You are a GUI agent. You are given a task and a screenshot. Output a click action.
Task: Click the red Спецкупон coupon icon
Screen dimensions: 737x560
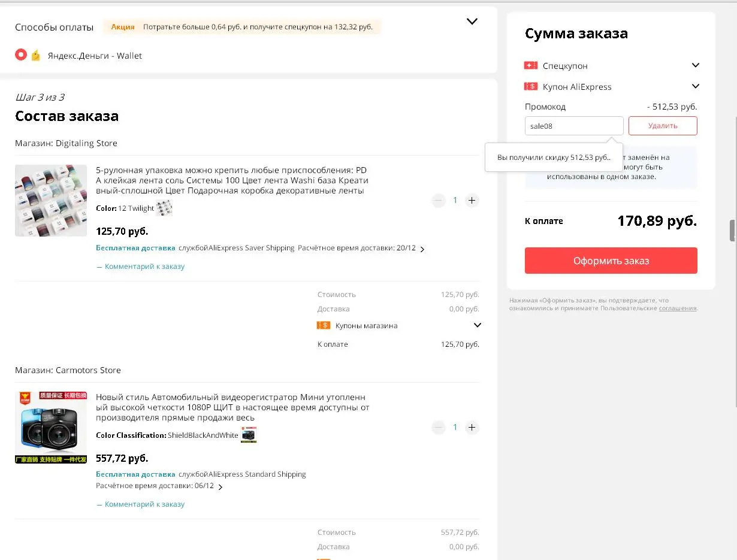coord(531,65)
